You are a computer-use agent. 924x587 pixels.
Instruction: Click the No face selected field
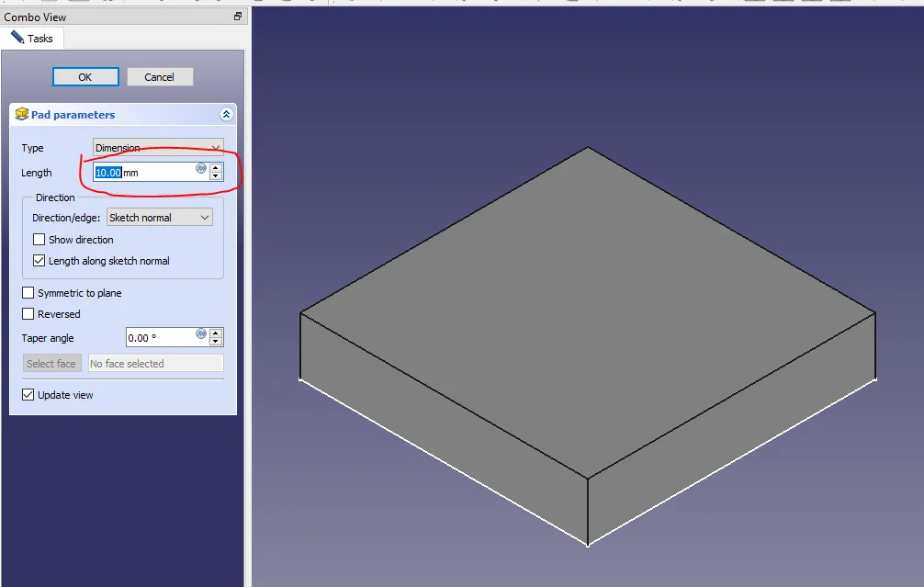155,364
